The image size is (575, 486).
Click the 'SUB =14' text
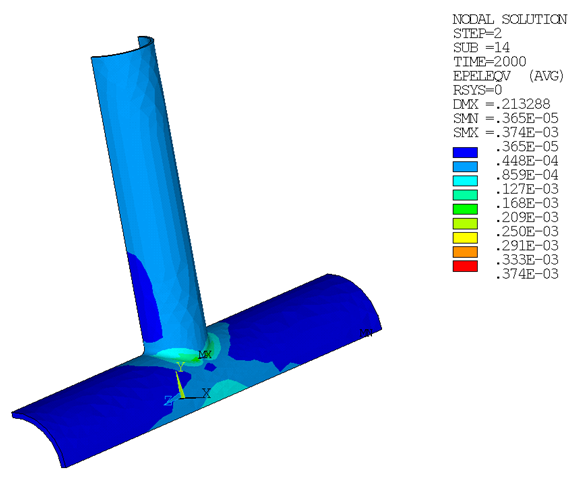coord(481,48)
